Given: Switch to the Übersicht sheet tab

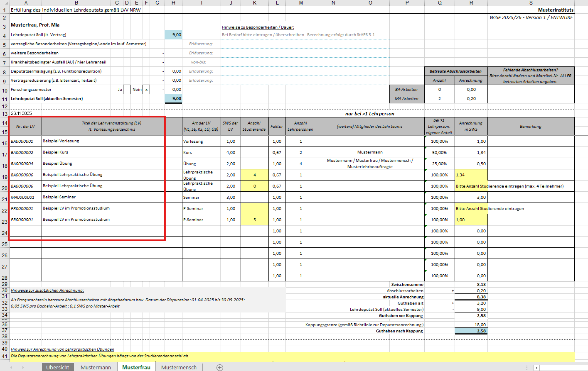Looking at the screenshot, I should coord(57,367).
